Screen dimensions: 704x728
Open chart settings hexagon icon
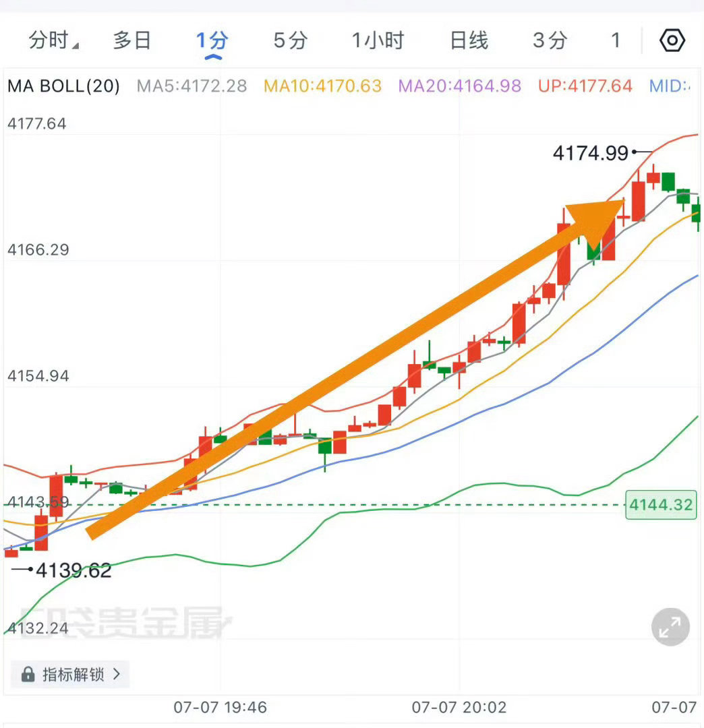tap(672, 40)
